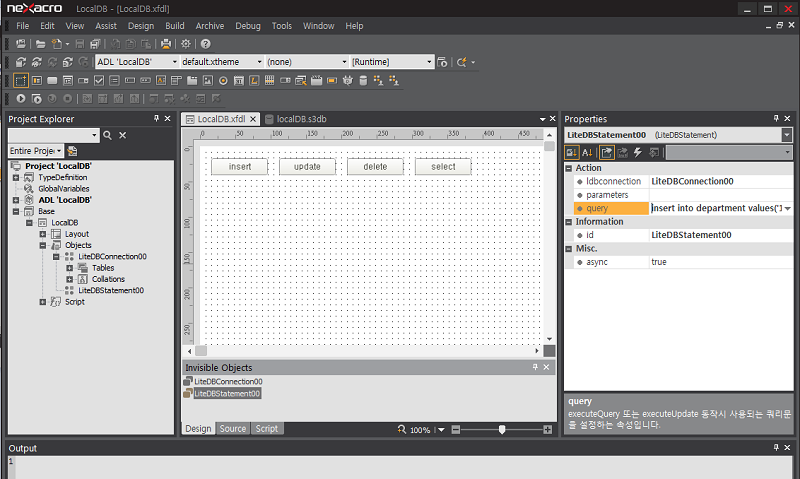Screen dimensions: 800x479
Task: Collapse the Information property group
Action: (569, 222)
